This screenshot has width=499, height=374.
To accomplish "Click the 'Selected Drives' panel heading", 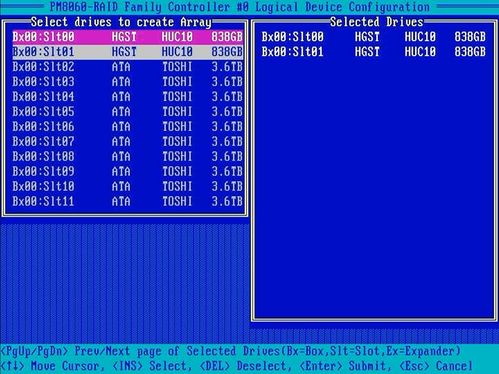I will click(376, 22).
